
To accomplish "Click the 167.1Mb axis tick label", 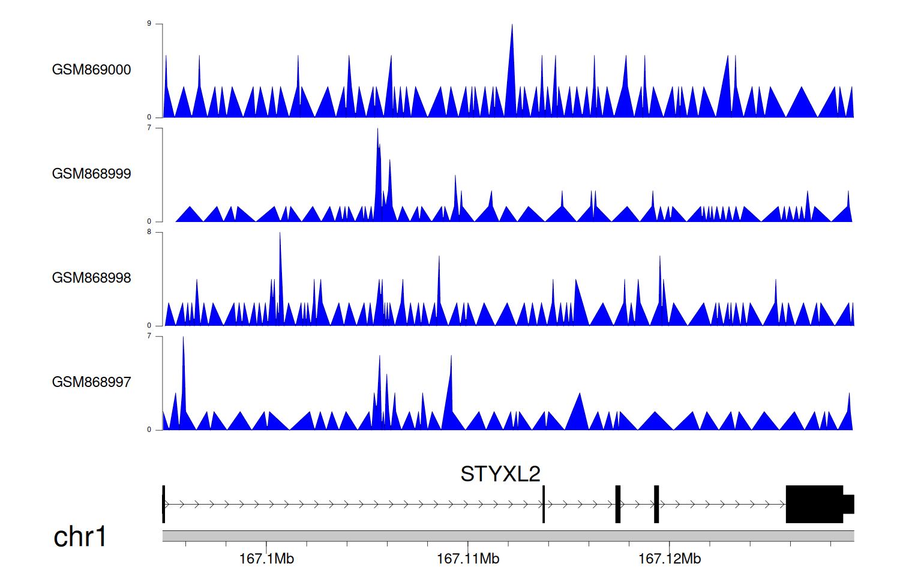I will tap(266, 559).
